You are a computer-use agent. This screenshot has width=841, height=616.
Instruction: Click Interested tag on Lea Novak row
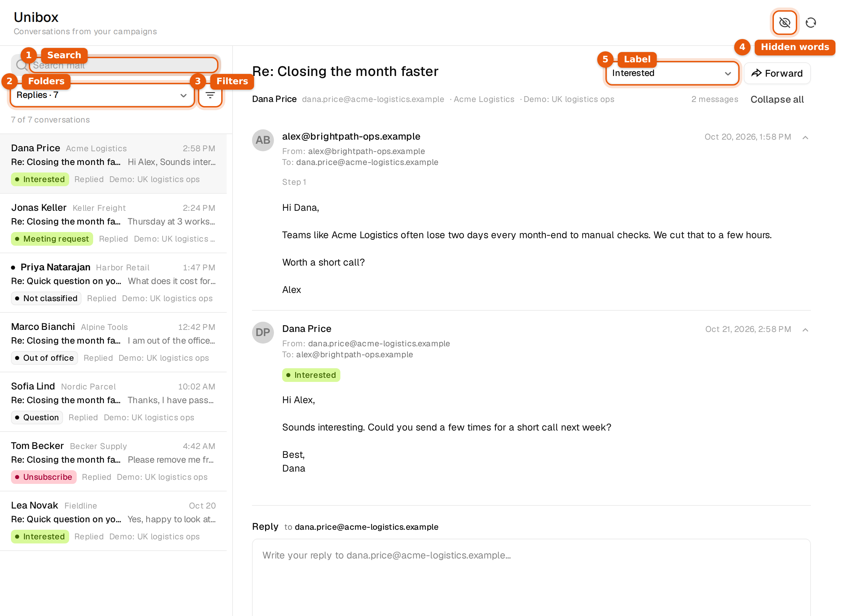click(x=40, y=537)
